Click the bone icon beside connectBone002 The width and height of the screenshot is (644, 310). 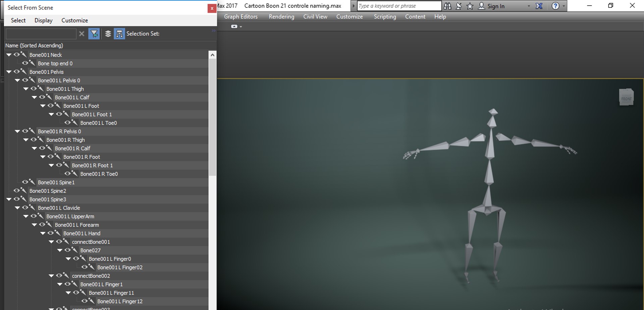pos(66,275)
